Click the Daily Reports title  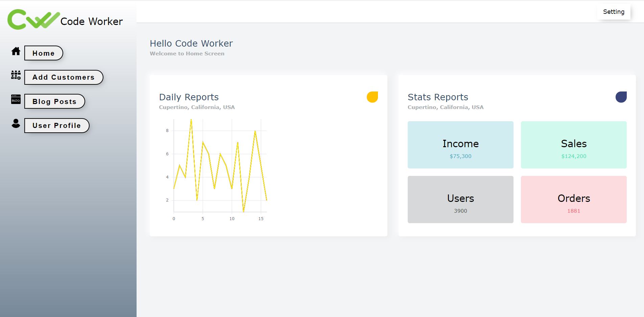(x=189, y=97)
